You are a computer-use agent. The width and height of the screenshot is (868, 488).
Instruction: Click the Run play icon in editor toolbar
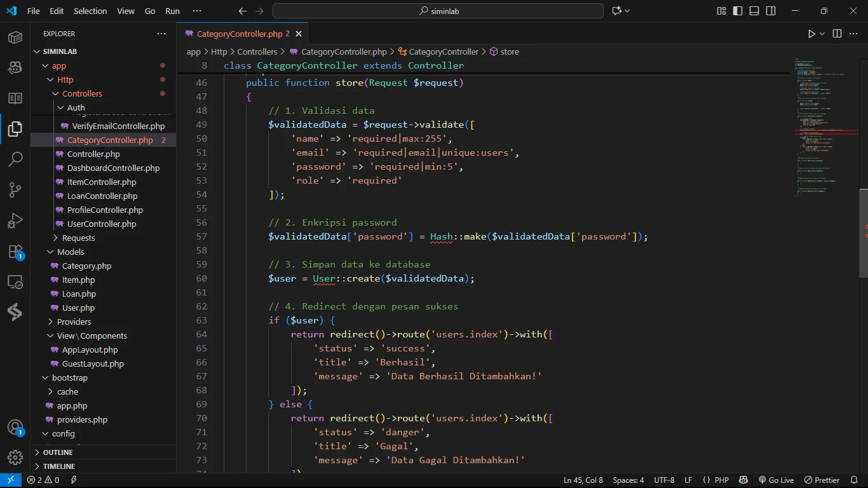811,34
